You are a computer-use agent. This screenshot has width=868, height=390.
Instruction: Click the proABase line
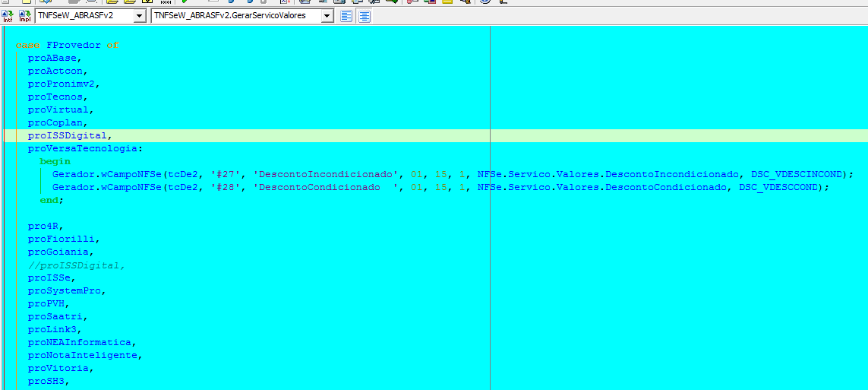(55, 59)
